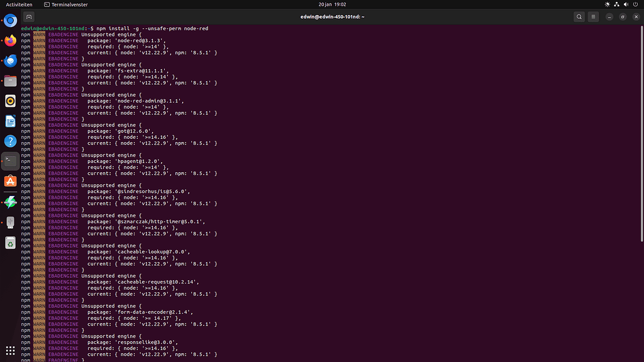The image size is (644, 362).
Task: Click the terminal window scrollbar
Action: pyautogui.click(x=641, y=133)
